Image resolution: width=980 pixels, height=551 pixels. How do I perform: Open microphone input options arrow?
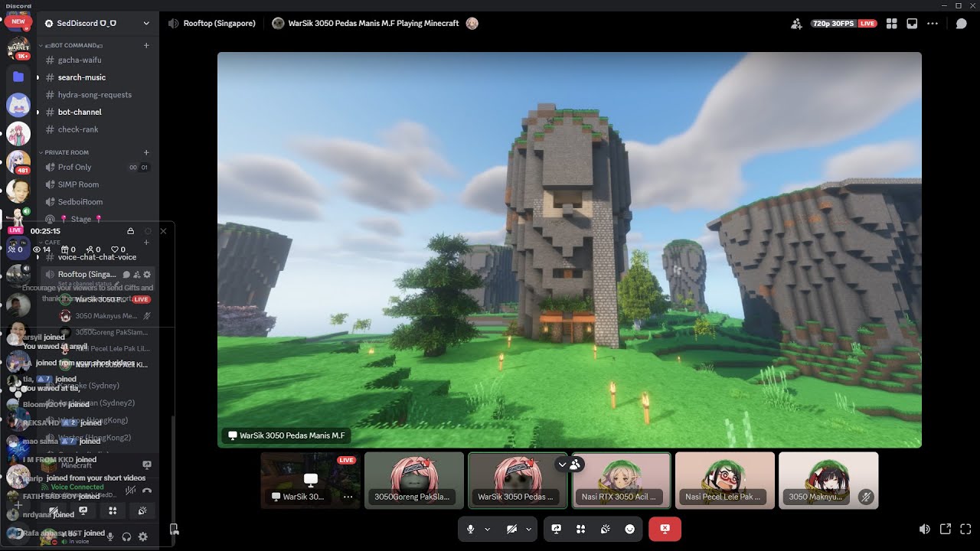tap(487, 530)
